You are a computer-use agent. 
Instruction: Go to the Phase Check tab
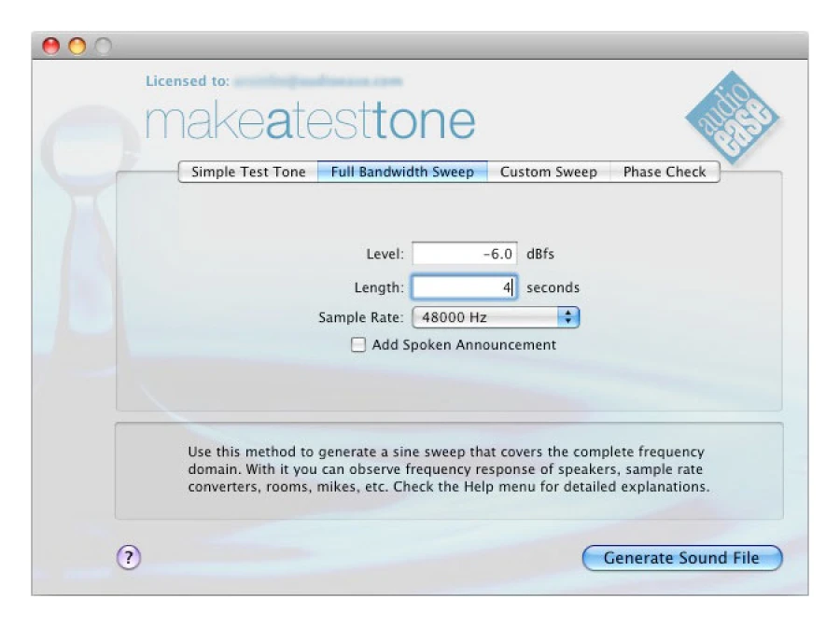click(665, 172)
